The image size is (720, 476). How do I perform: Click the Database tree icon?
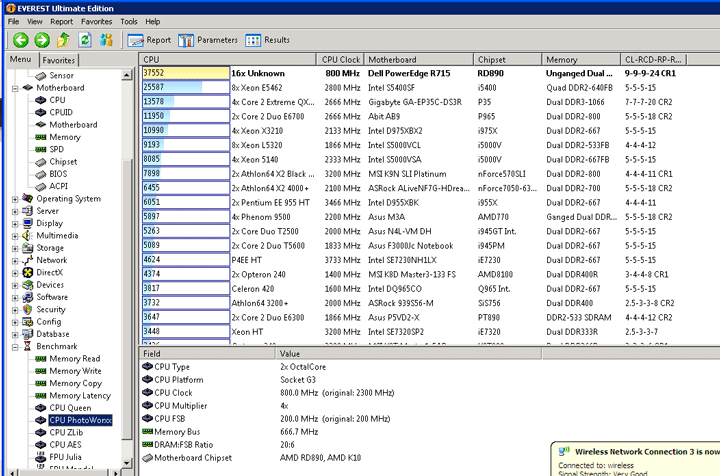pos(28,334)
